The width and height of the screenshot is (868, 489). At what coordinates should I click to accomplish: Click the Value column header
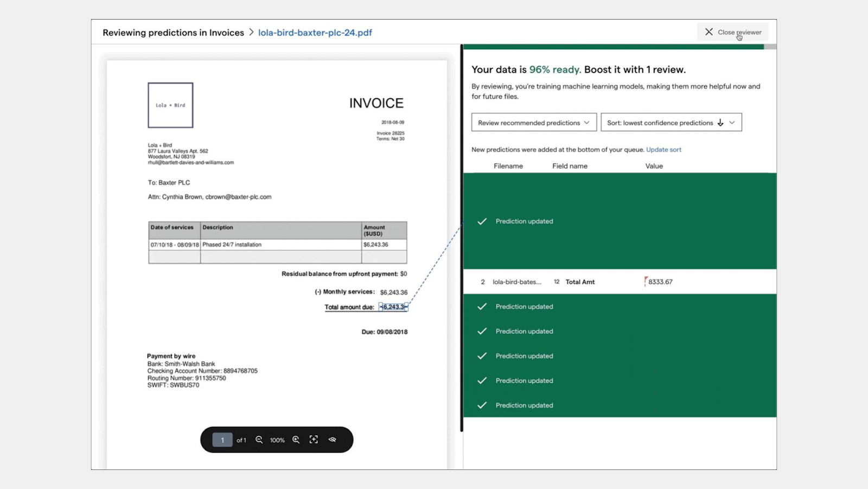(654, 166)
